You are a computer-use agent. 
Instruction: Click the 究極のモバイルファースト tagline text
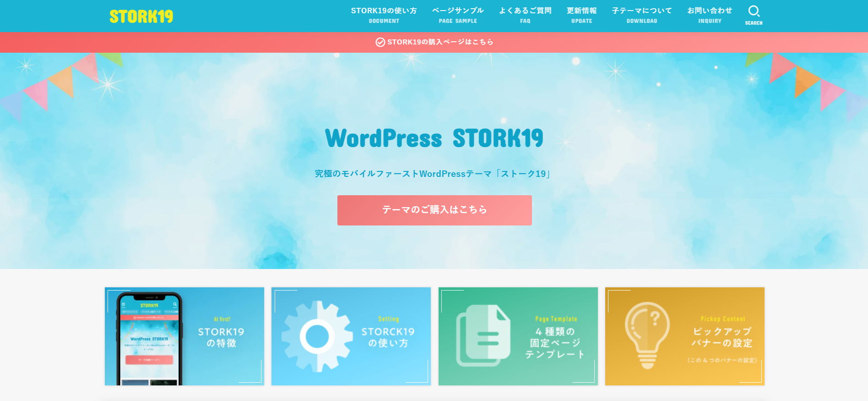[x=432, y=174]
